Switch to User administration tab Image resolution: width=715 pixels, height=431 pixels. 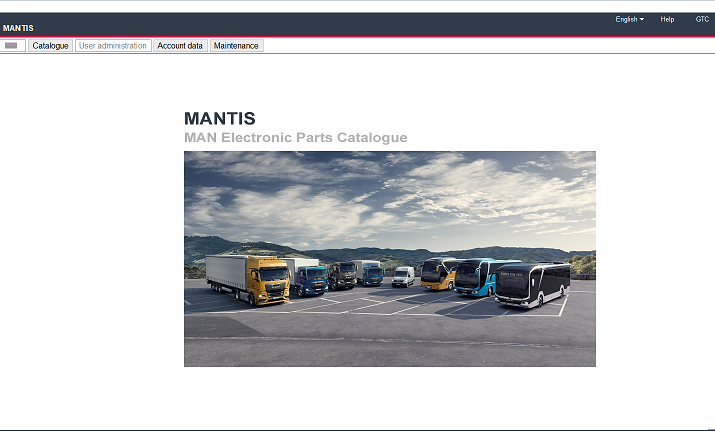[x=113, y=46]
